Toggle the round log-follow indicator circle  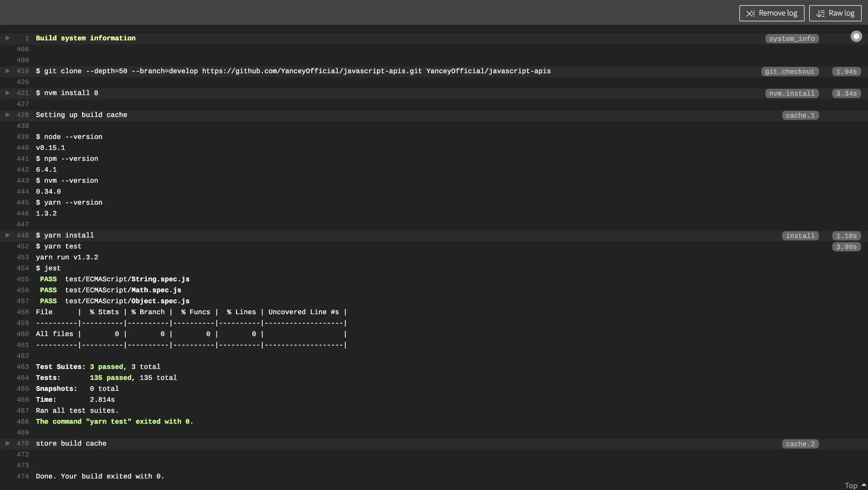(x=856, y=36)
